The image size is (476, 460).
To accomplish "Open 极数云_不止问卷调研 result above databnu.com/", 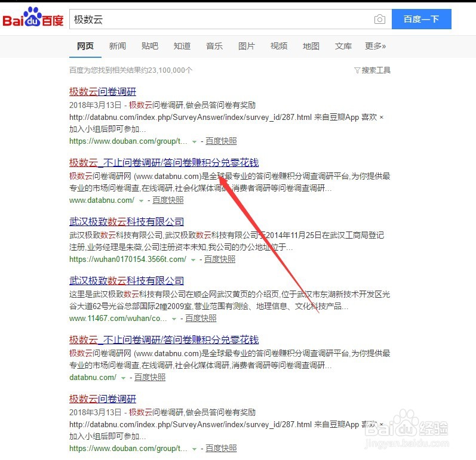I will (x=164, y=340).
